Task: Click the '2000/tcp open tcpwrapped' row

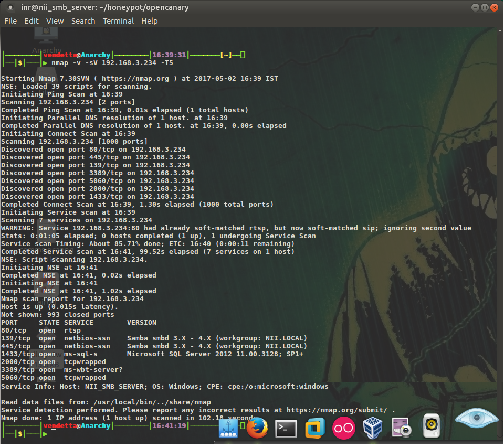Action: 54,362
